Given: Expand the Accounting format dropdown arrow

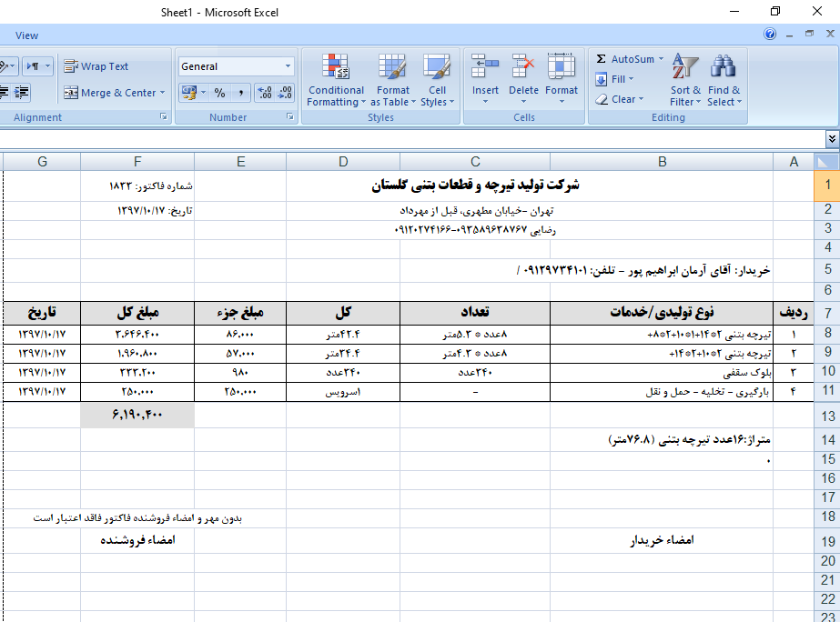Looking at the screenshot, I should (204, 93).
